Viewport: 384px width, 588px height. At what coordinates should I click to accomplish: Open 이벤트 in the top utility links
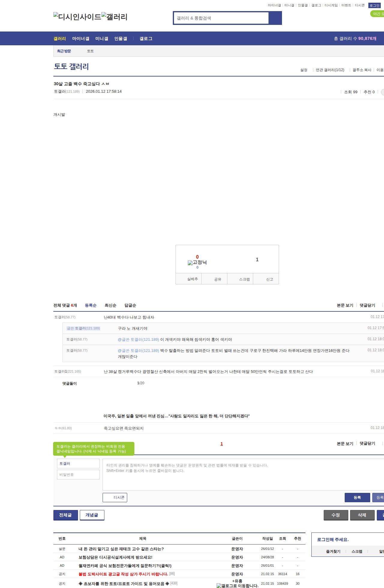tap(346, 5)
